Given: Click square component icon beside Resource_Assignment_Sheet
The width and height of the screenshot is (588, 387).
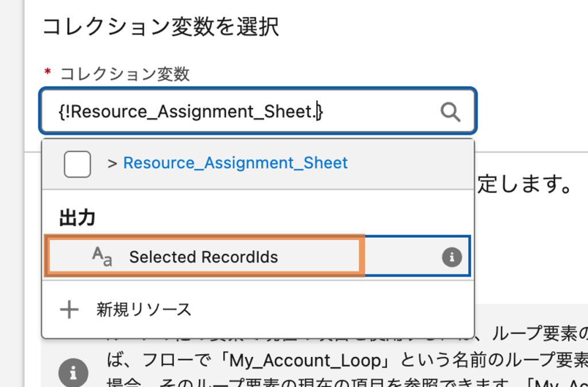Looking at the screenshot, I should point(77,165).
